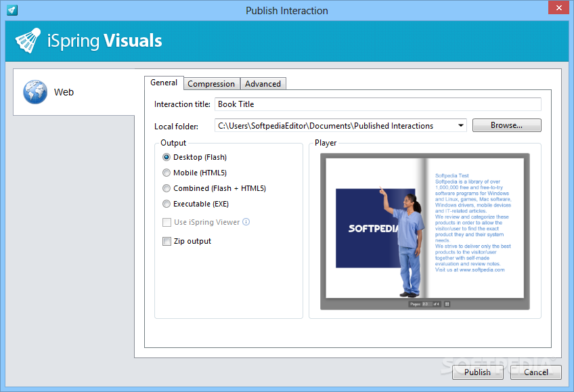574x392 pixels.
Task: Click the 'Output' group label
Action: click(x=173, y=143)
